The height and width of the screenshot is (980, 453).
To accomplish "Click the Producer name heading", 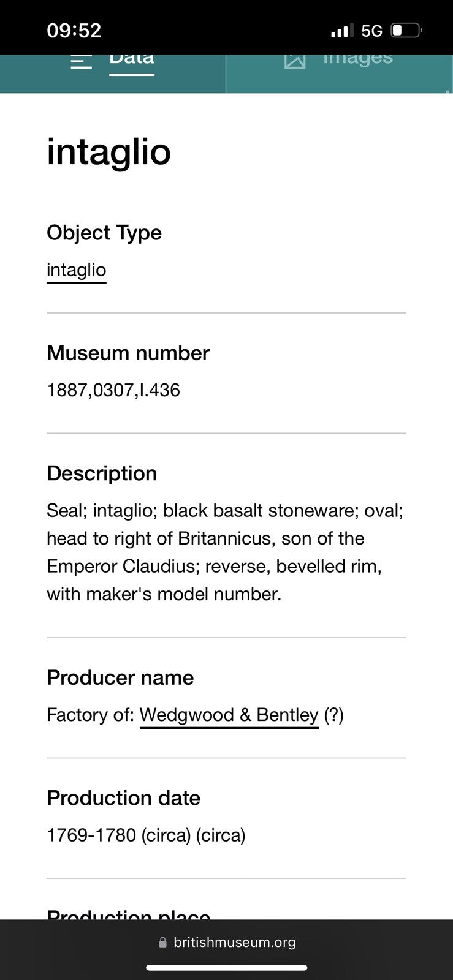I will pos(120,677).
